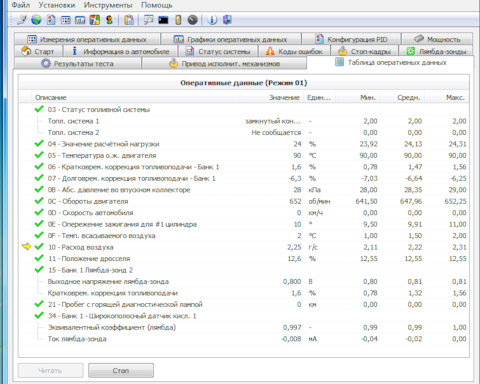Screen dimensions: 480x384
Task: Click the connect cable icon in toolbar
Action: point(22,20)
